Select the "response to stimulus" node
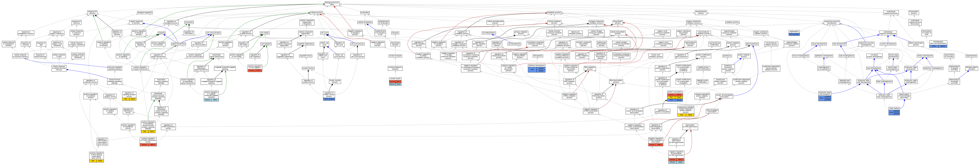Viewport: 980px width, 165px height. pos(92,13)
